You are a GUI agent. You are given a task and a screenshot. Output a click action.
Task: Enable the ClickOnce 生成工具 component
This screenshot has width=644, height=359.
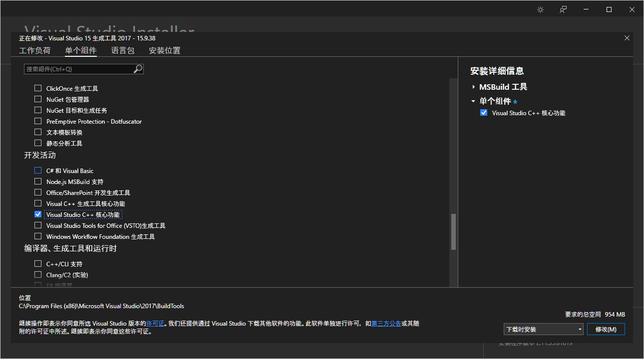pos(38,88)
